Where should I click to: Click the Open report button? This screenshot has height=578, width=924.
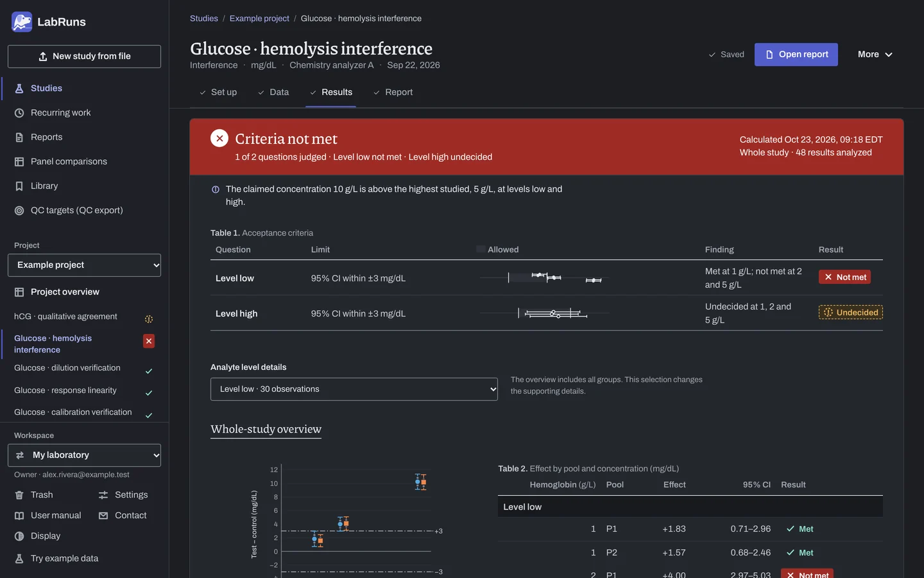click(796, 55)
